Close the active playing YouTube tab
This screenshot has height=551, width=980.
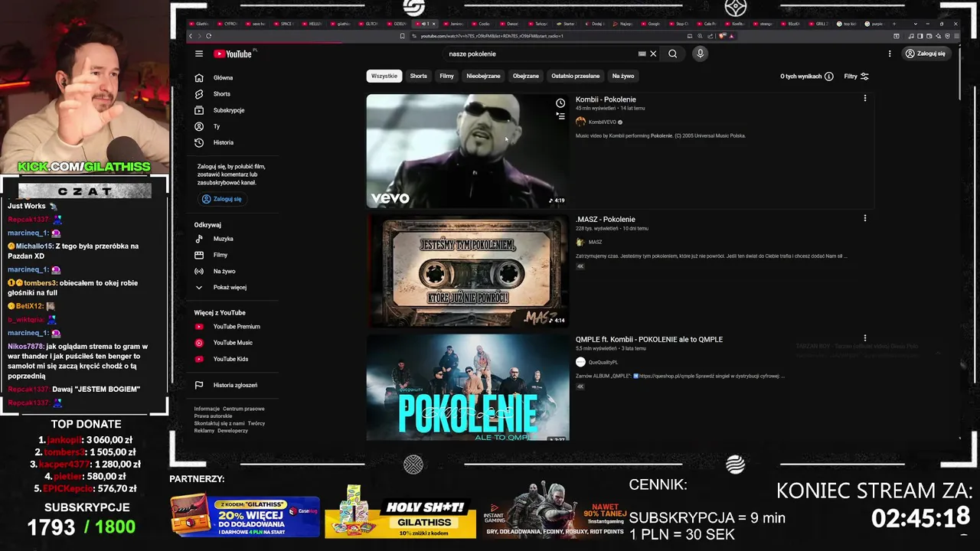click(x=434, y=24)
